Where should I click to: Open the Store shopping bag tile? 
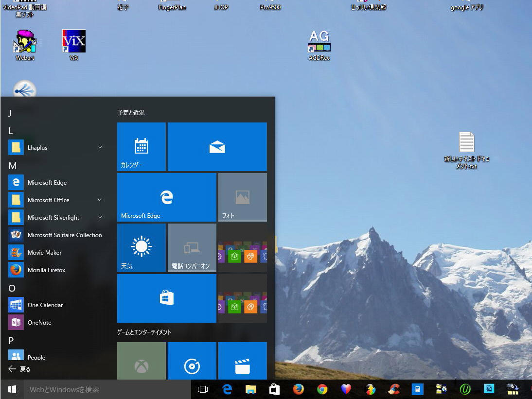coord(166,298)
